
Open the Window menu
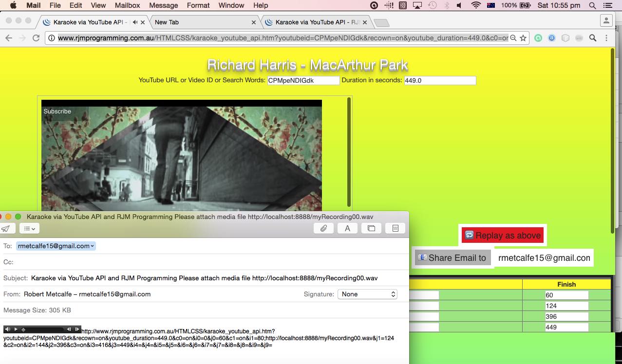point(231,5)
